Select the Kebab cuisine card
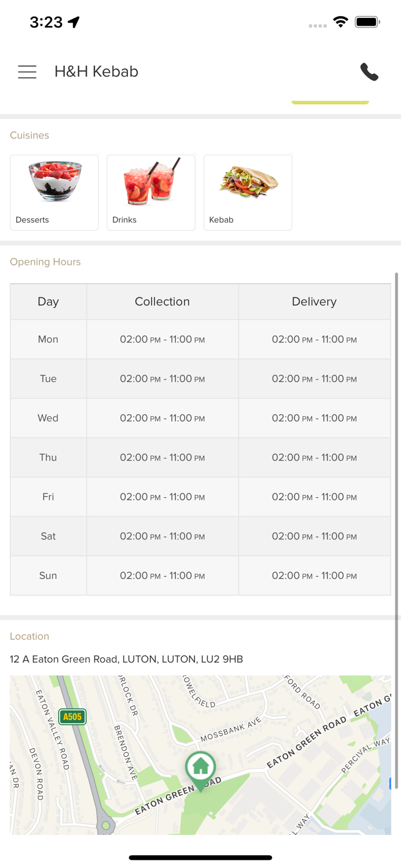The image size is (401, 868). pyautogui.click(x=248, y=193)
